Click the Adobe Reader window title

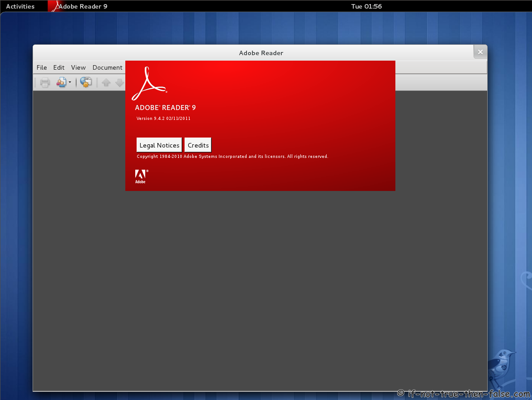261,53
